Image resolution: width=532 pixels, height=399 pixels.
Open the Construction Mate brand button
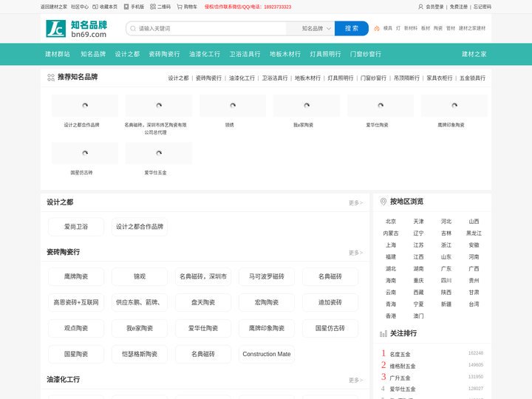point(267,354)
